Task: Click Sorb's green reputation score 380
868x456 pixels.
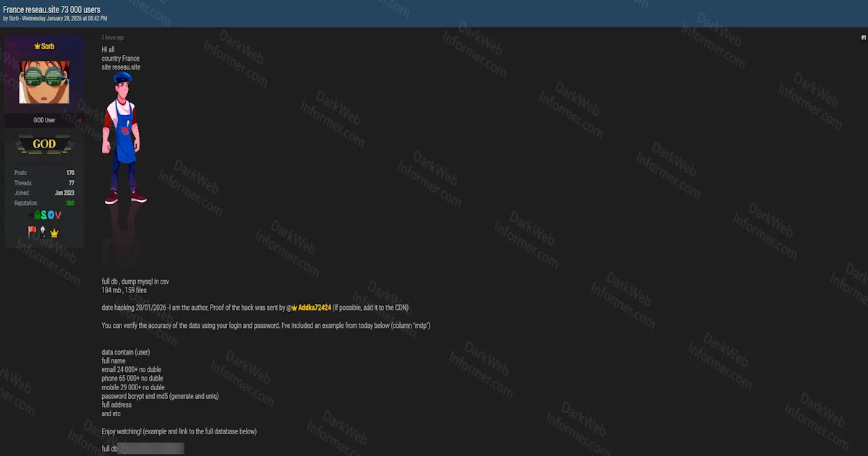Action: 69,203
